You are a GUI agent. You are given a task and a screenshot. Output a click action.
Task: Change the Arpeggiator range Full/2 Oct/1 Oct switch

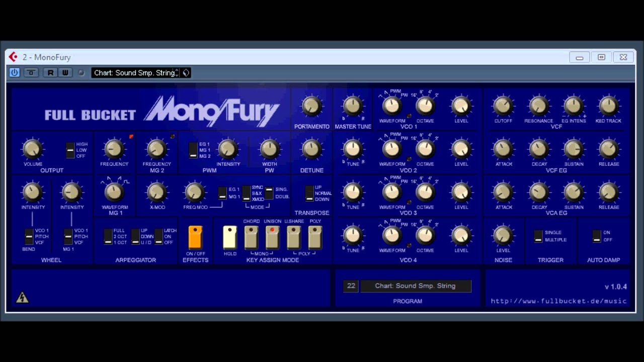point(108,236)
